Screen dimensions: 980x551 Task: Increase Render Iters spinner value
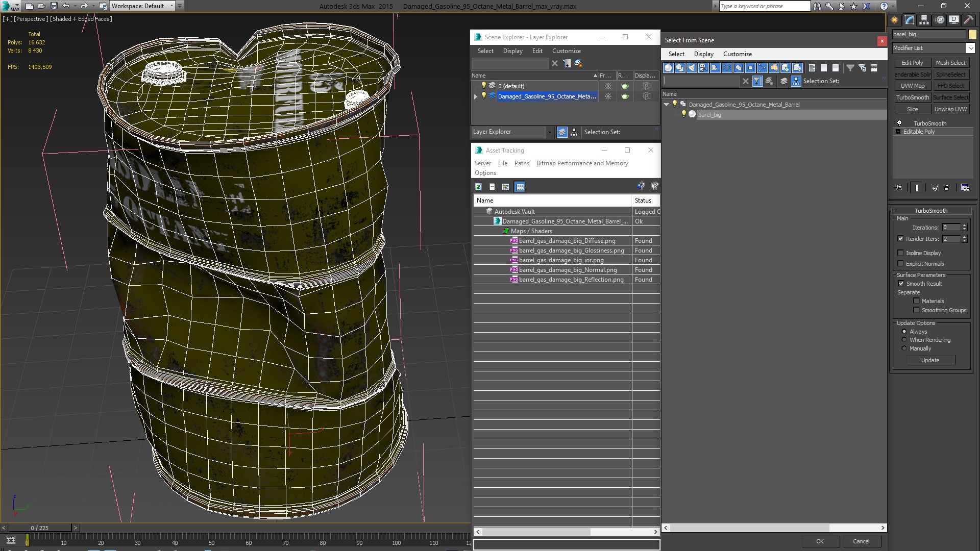coord(964,237)
